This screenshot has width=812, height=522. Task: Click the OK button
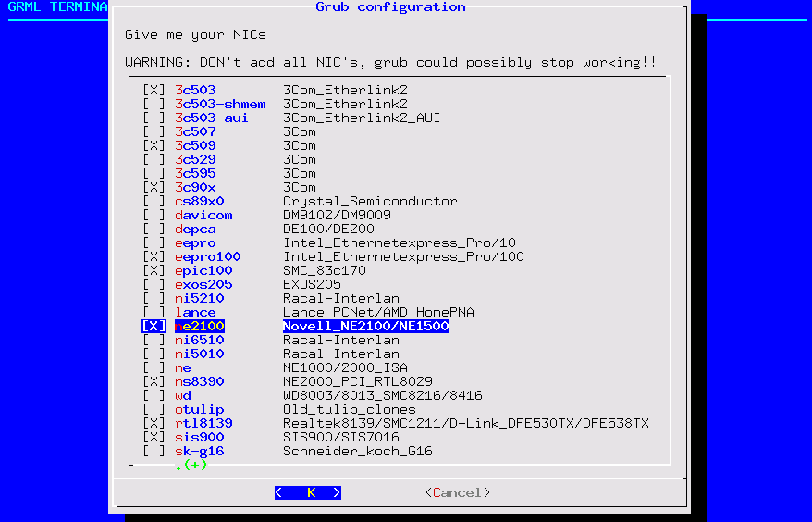coord(308,492)
